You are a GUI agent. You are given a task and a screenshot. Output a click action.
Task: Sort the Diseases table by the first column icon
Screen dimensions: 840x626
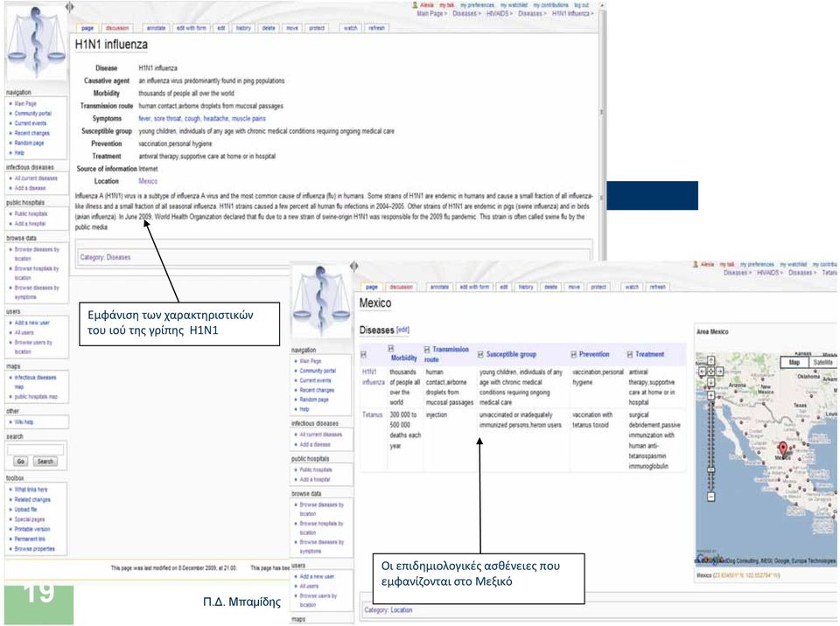point(364,354)
